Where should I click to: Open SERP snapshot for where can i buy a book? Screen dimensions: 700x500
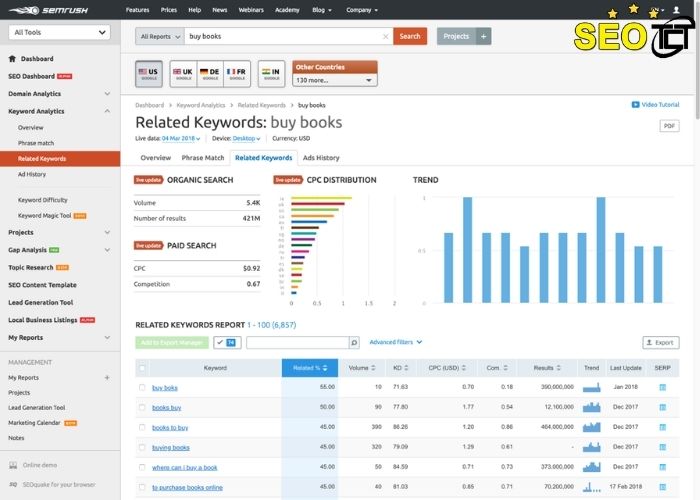pyautogui.click(x=662, y=467)
